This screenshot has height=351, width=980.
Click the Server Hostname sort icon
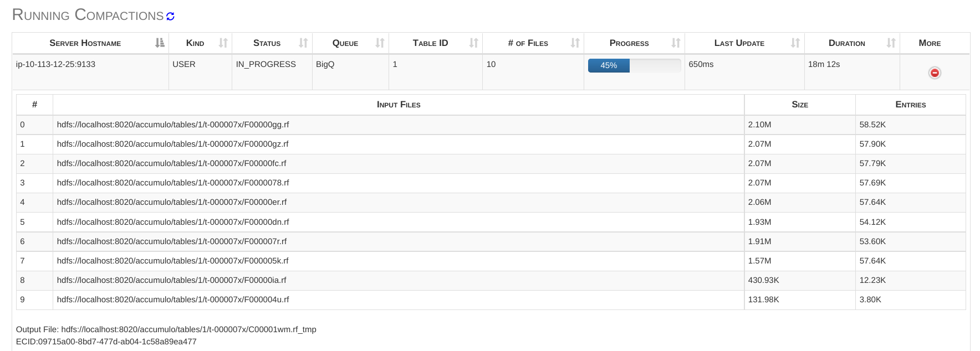click(x=160, y=43)
